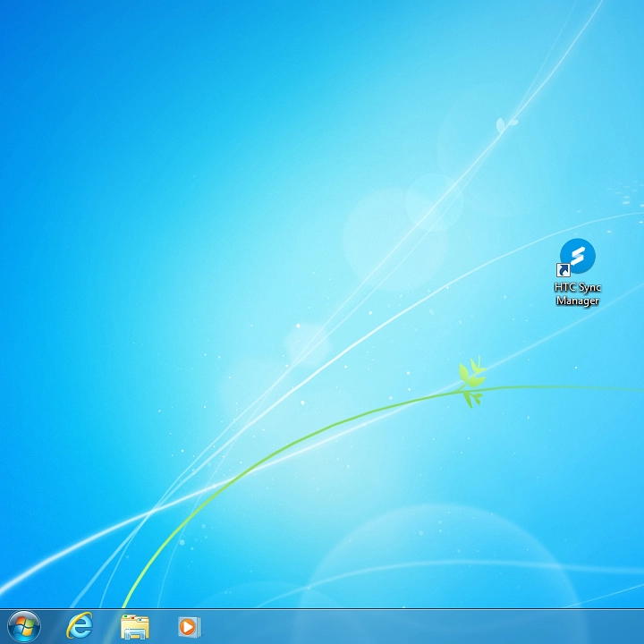The width and height of the screenshot is (644, 644).
Task: Open Windows Explorer folder icon on taskbar
Action: [134, 626]
